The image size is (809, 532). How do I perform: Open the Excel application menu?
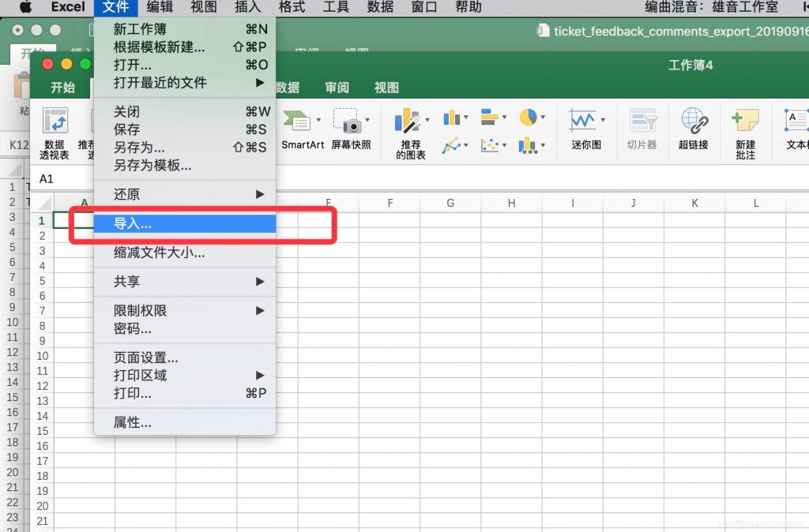tap(68, 6)
